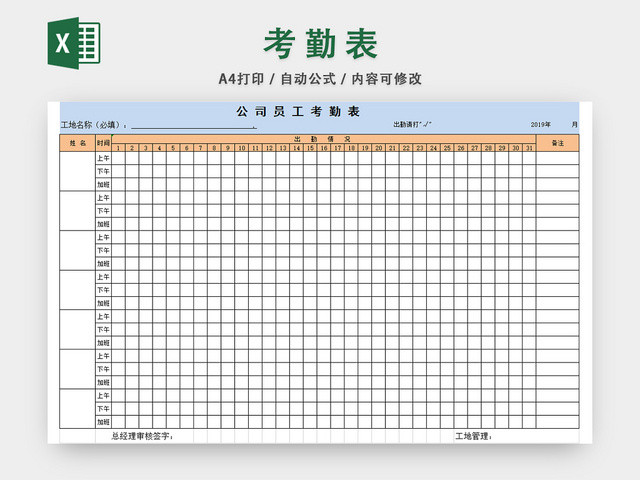Viewport: 640px width, 480px height.
Task: Select the 2019年 year text
Action: [540, 124]
